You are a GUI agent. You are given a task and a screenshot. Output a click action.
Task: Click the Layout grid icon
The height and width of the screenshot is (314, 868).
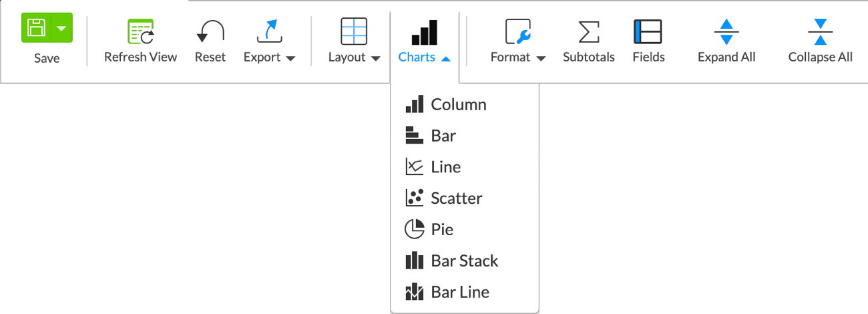pyautogui.click(x=354, y=31)
